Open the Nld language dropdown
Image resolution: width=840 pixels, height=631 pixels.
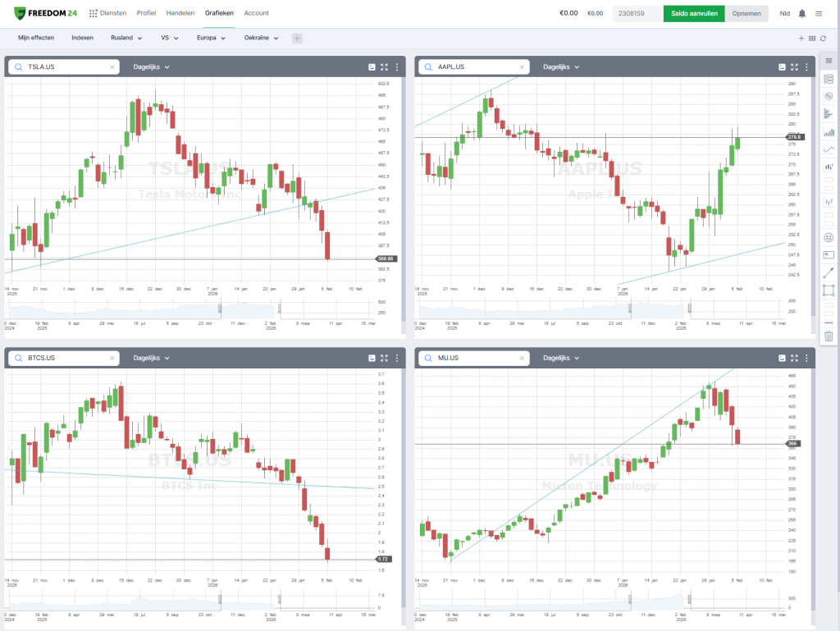tap(785, 13)
